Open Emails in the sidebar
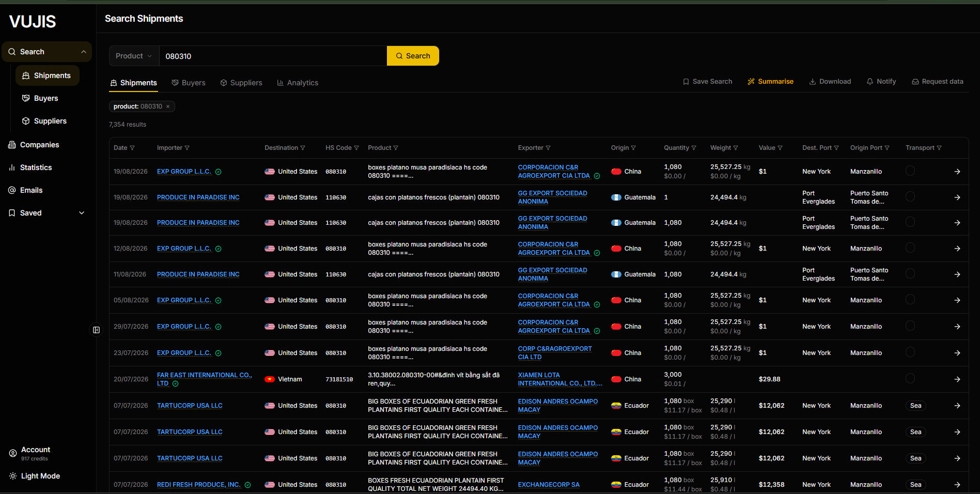980x494 pixels. [32, 190]
